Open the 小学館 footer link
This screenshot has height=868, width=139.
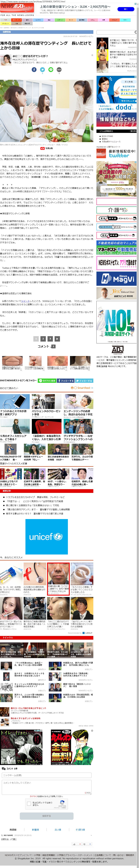pos(37,855)
